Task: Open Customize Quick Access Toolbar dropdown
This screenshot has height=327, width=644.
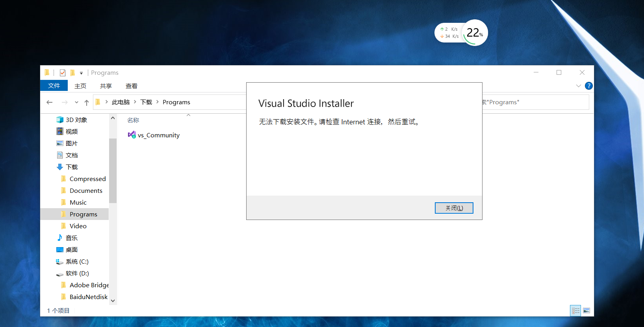Action: [x=81, y=73]
